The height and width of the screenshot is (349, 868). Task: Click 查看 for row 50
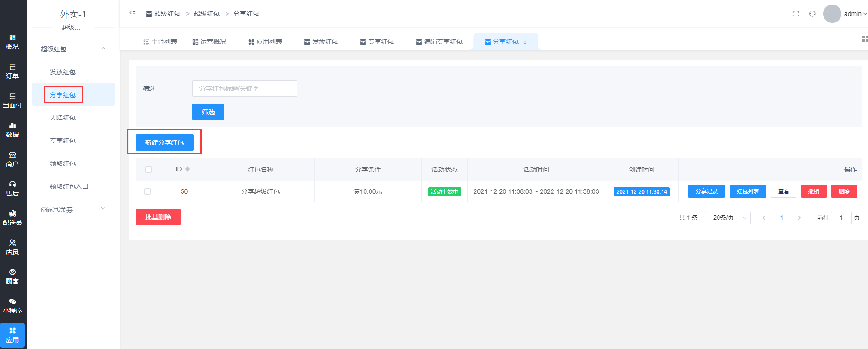(x=784, y=191)
